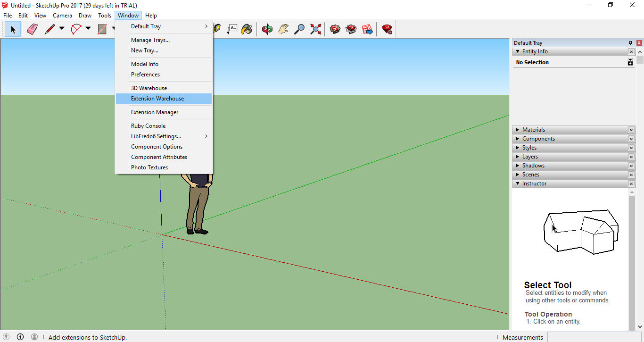Open the Help menu
The height and width of the screenshot is (342, 644).
(151, 16)
